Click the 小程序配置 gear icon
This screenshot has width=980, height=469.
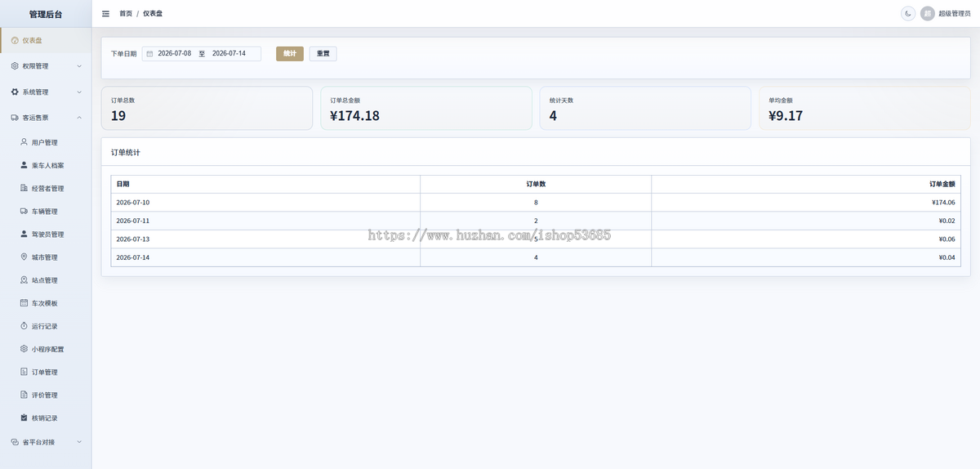pos(24,349)
